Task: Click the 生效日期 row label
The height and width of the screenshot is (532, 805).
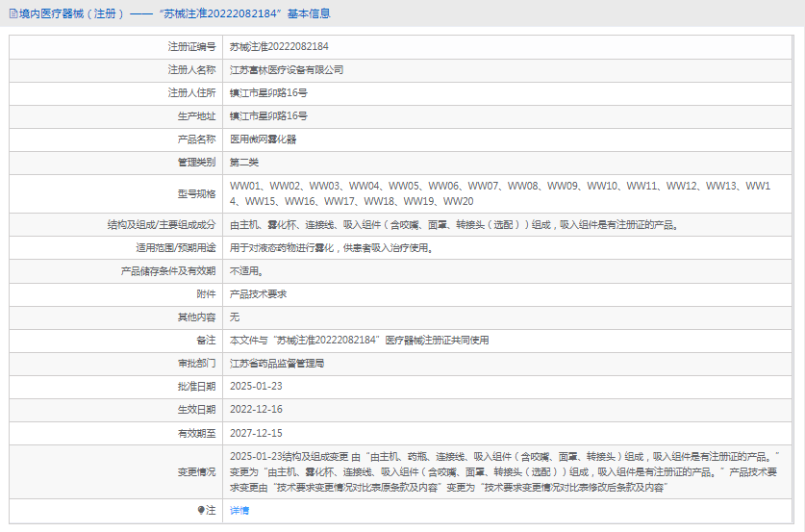Action: 196,409
